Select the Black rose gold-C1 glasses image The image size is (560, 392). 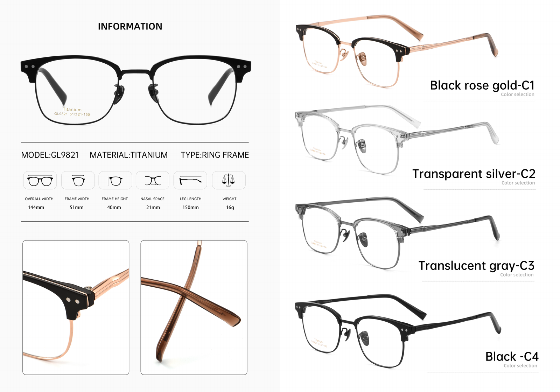[397, 51]
